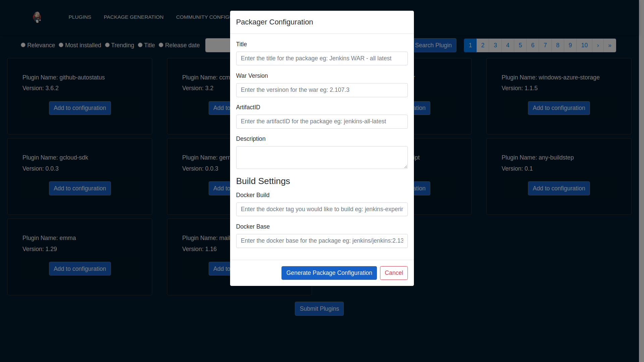Click the Search Plugin button
This screenshot has width=644, height=362.
tap(435, 45)
